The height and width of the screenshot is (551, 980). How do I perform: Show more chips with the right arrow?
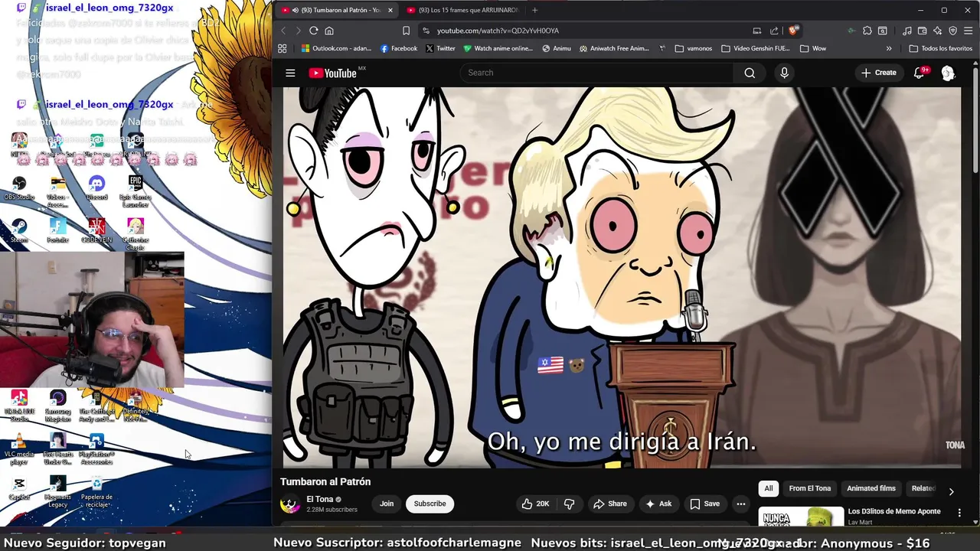tap(951, 491)
